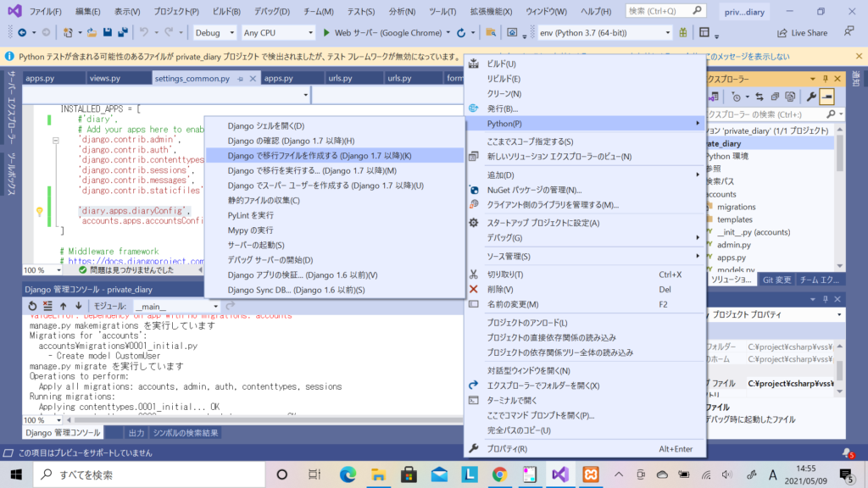Click the lightbulb quick action in editor

[39, 211]
